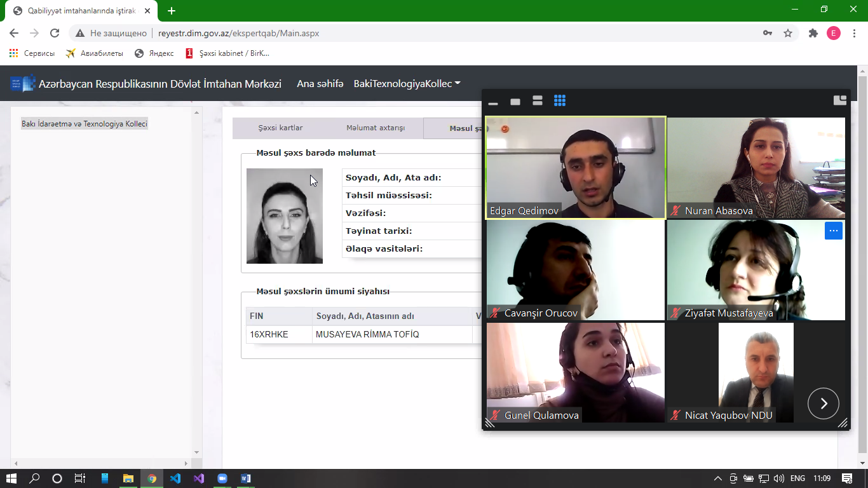868x488 pixels.
Task: Expand the BakiTexnologiyaKollec dropdown menu
Action: 407,84
